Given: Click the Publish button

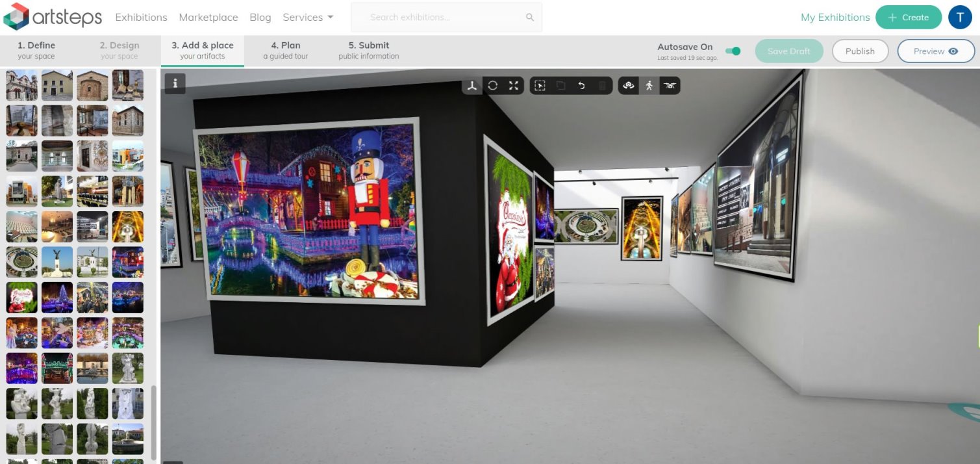Looking at the screenshot, I should click(x=860, y=51).
